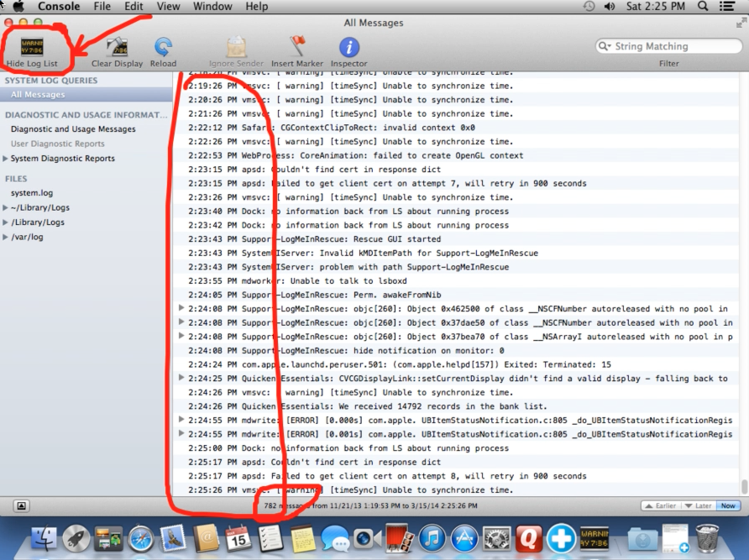Open yellow Notes icon in Dock
This screenshot has width=749, height=560.
(x=302, y=538)
